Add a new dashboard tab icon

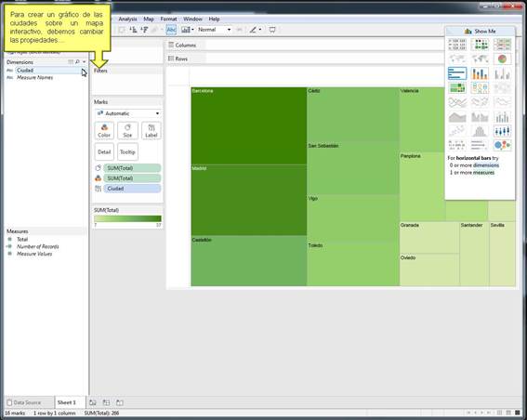pos(106,402)
